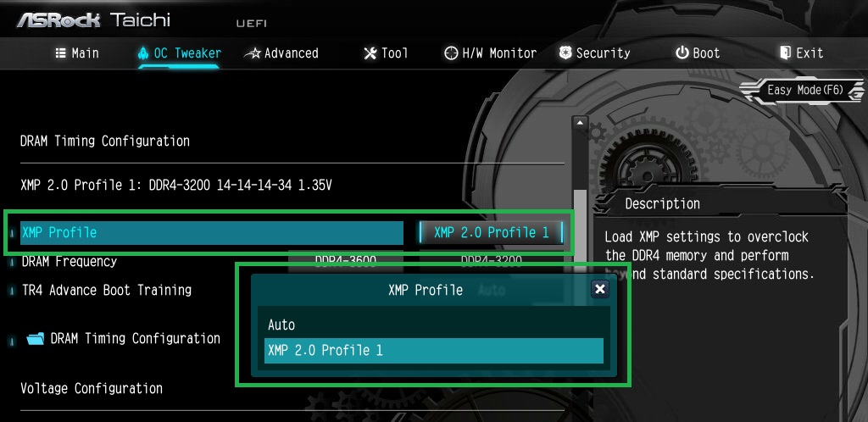
Task: Select the XMP Profile setting row
Action: click(x=211, y=233)
